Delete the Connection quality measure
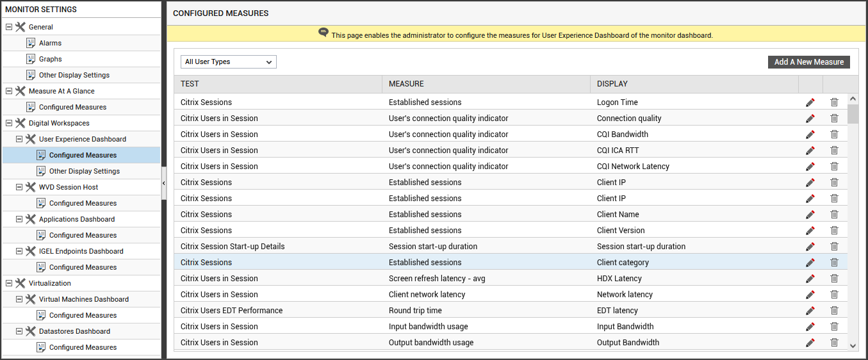The image size is (868, 360). click(834, 118)
